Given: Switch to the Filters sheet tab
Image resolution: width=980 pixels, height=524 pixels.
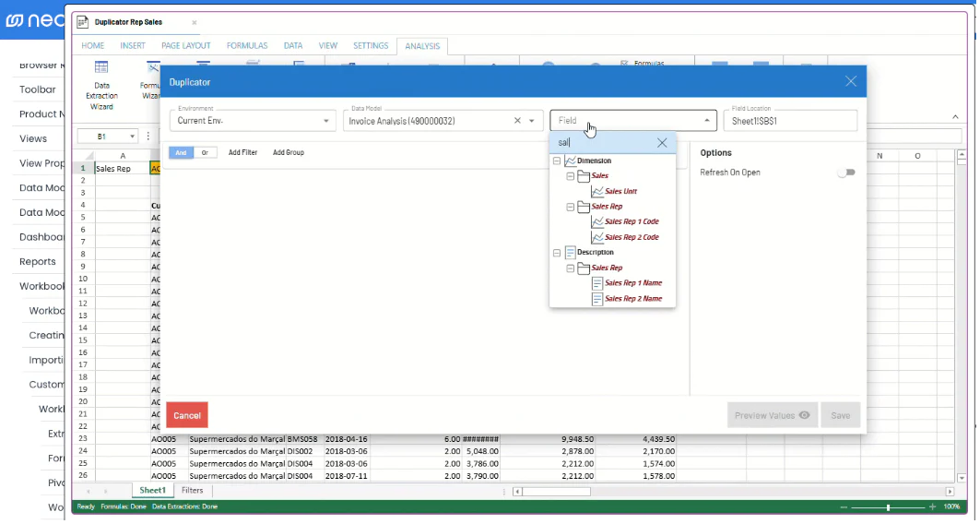Looking at the screenshot, I should coord(192,491).
